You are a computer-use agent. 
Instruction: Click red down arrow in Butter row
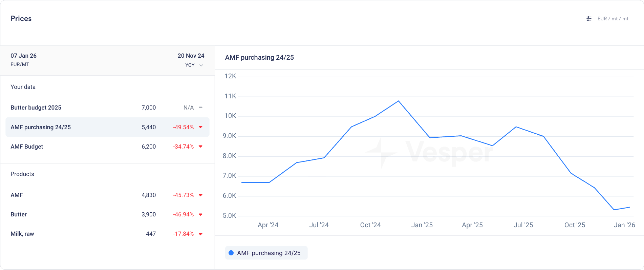[x=200, y=214]
